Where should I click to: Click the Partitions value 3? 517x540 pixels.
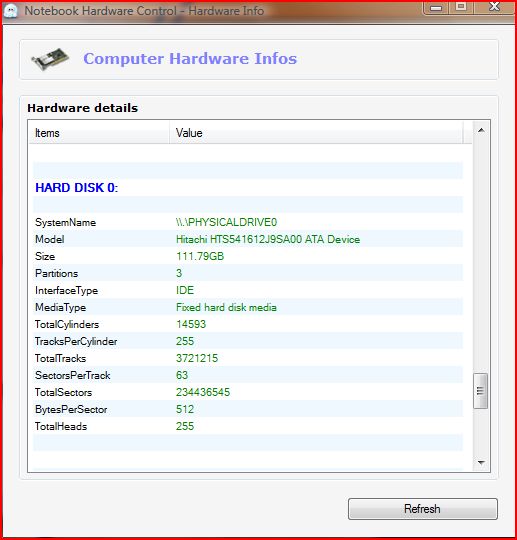[179, 273]
